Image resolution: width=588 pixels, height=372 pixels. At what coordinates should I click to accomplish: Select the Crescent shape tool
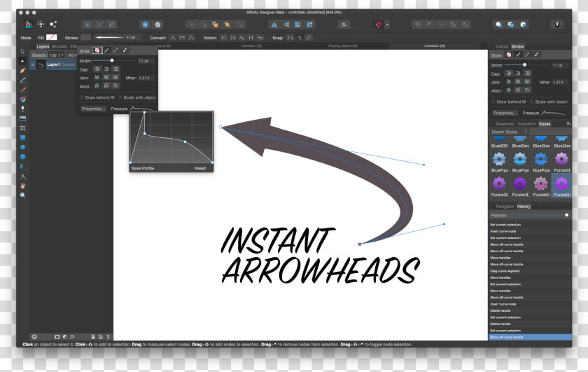tap(22, 167)
